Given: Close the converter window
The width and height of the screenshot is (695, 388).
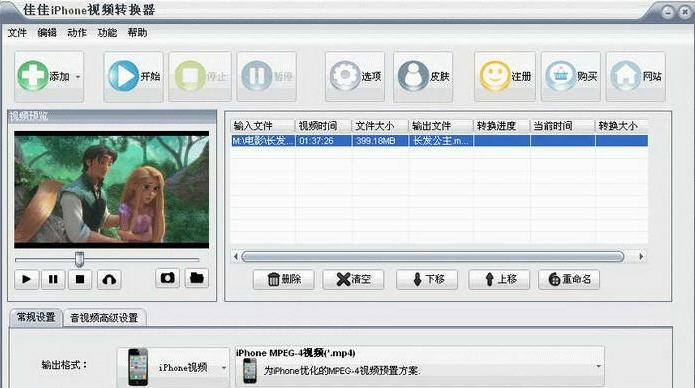Looking at the screenshot, I should [x=685, y=12].
